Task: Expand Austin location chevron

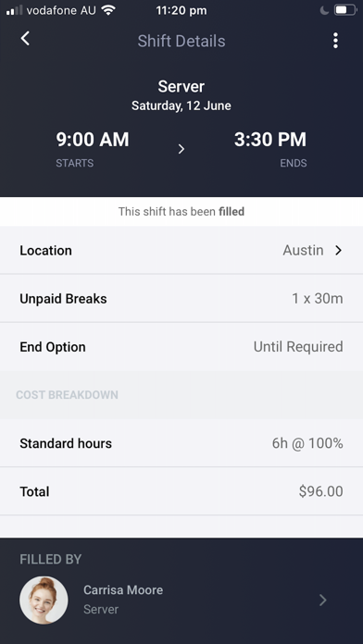Action: pos(338,250)
